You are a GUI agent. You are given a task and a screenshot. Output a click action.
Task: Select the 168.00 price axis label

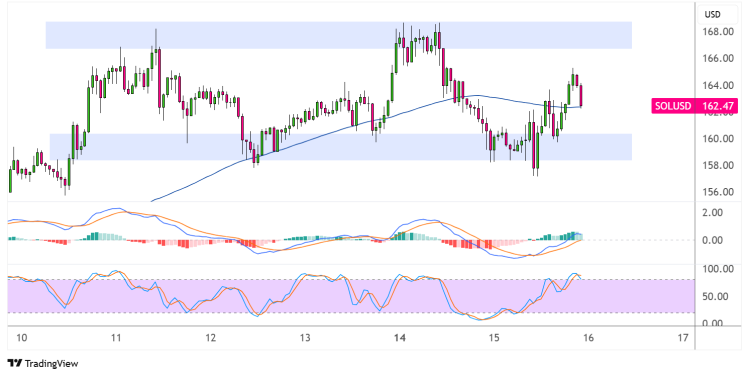(x=718, y=32)
